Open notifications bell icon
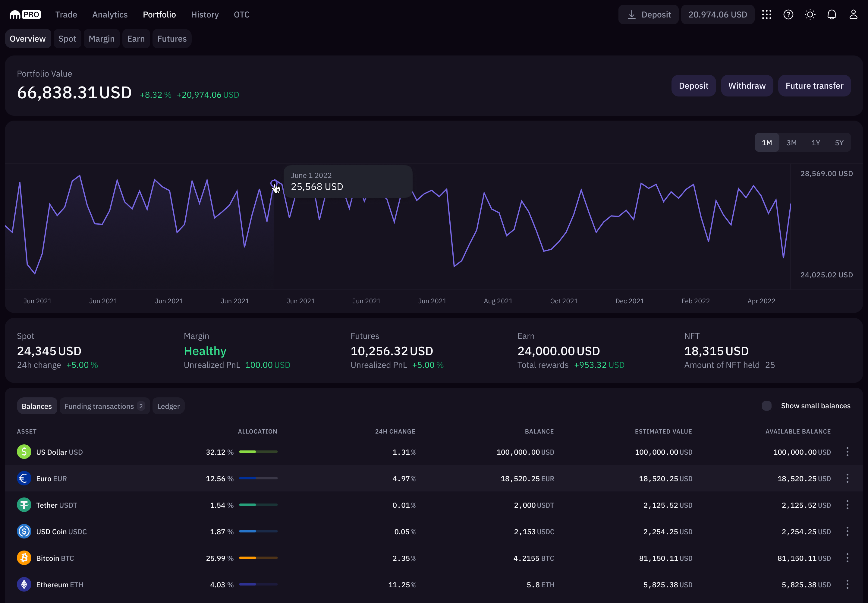Screen dimensions: 868x603 [x=832, y=15]
